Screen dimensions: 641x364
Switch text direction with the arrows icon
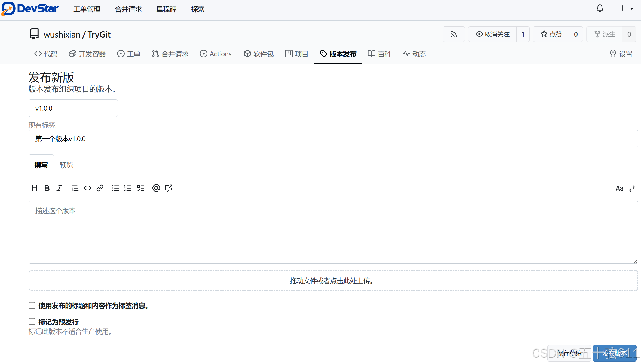coord(632,188)
